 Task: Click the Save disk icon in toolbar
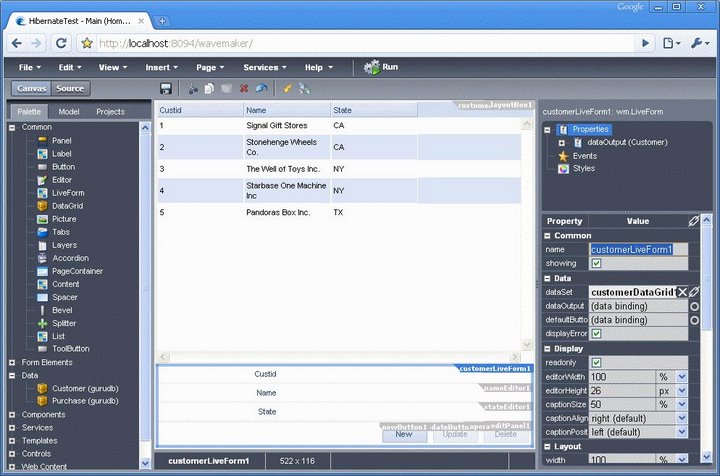(x=166, y=89)
